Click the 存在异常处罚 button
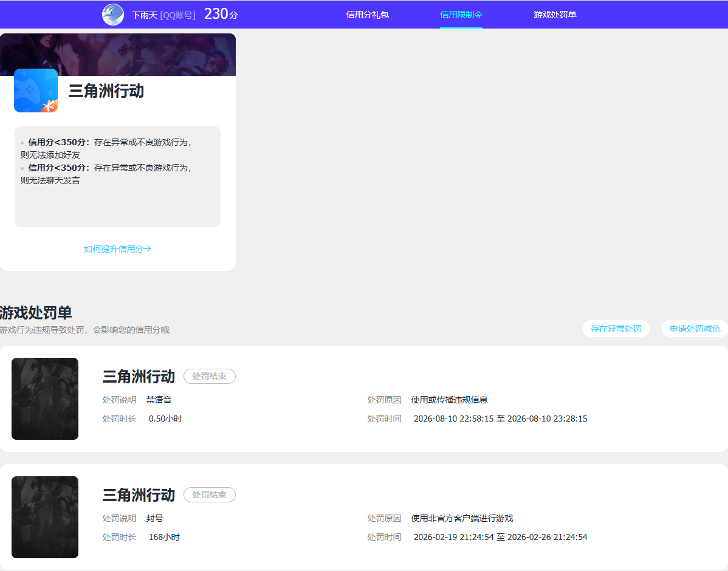Image resolution: width=728 pixels, height=571 pixels. click(x=616, y=329)
